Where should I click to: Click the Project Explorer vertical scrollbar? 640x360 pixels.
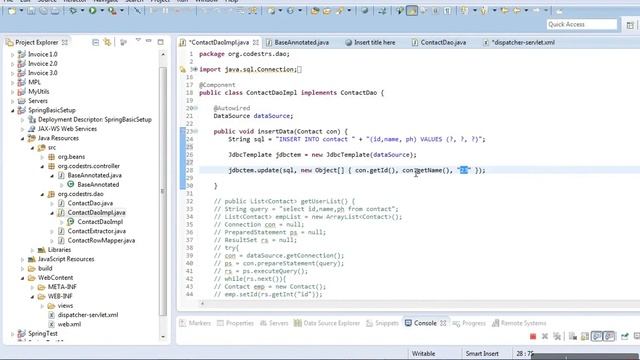[163, 192]
